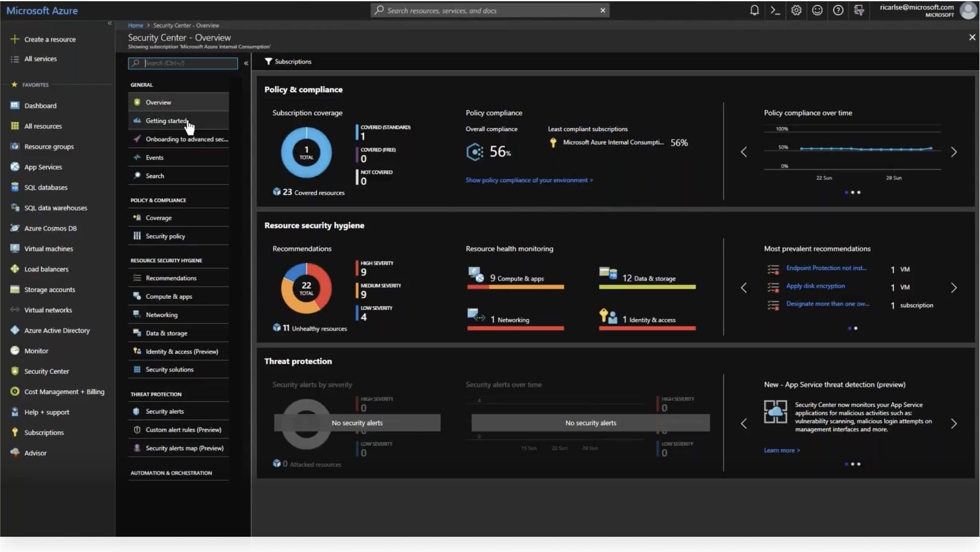This screenshot has height=552, width=980.
Task: Click the Azure Active Directory icon
Action: [x=15, y=331]
